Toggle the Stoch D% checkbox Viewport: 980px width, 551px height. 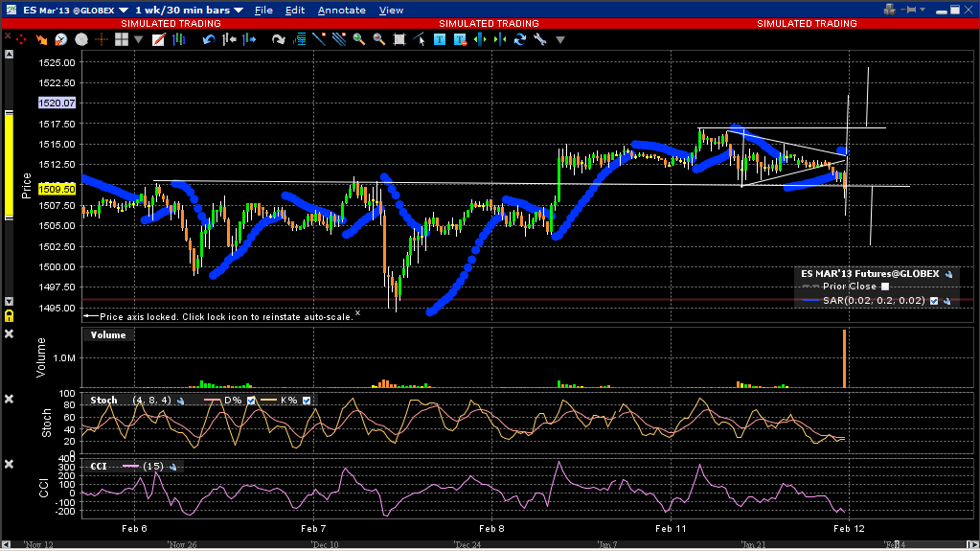click(x=251, y=401)
